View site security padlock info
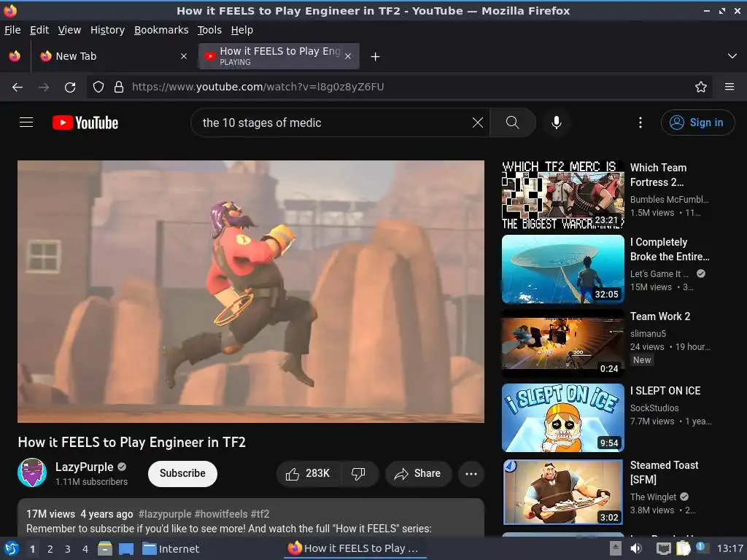Image resolution: width=747 pixels, height=560 pixels. point(119,87)
